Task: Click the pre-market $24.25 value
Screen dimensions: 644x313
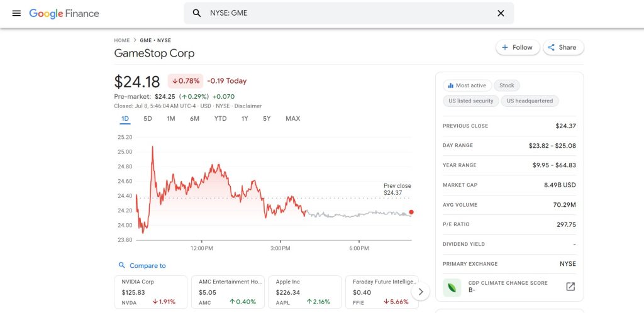Action: coord(165,97)
